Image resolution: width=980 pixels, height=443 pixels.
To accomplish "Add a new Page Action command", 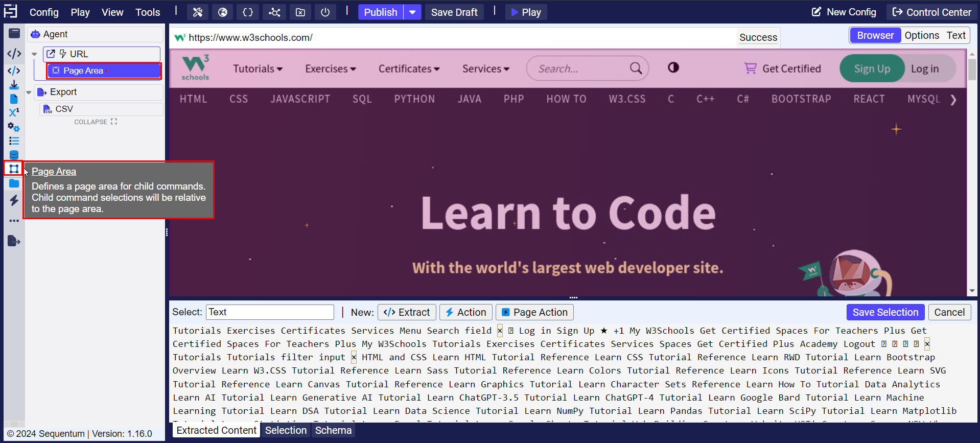I will click(x=534, y=312).
